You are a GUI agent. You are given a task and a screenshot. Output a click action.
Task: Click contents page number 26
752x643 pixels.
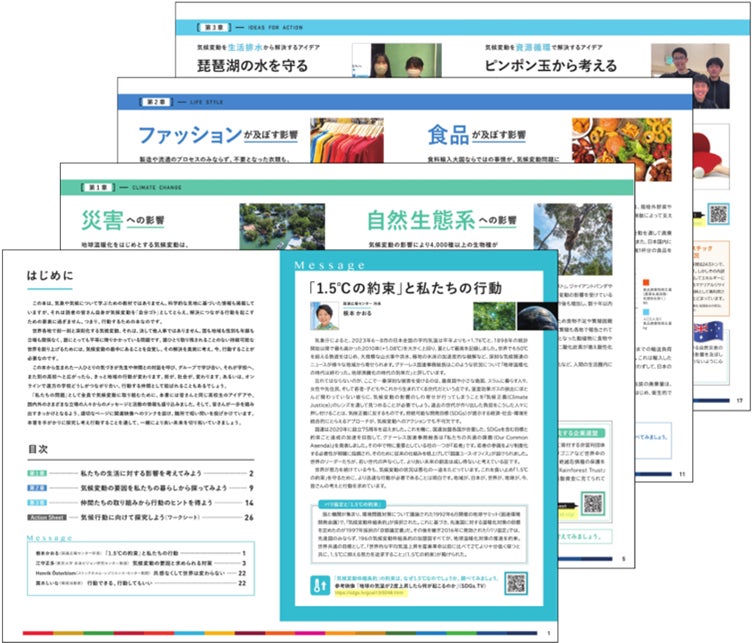(248, 517)
